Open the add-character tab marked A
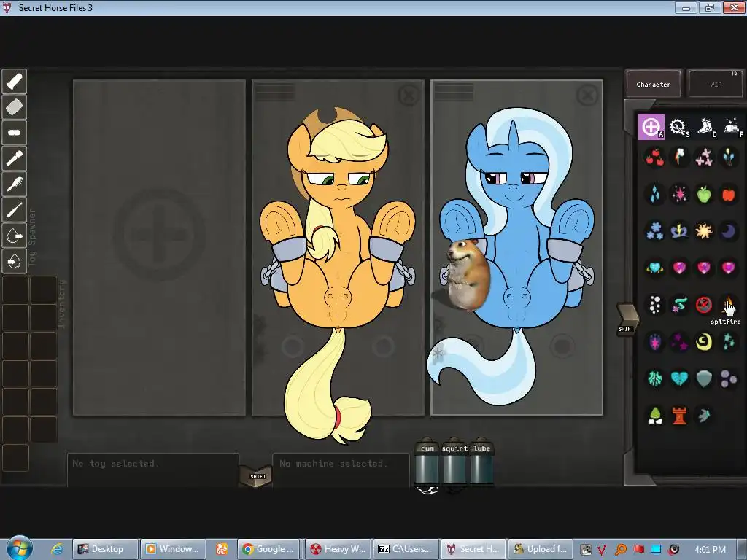Viewport: 747px width, 560px height. 651,127
